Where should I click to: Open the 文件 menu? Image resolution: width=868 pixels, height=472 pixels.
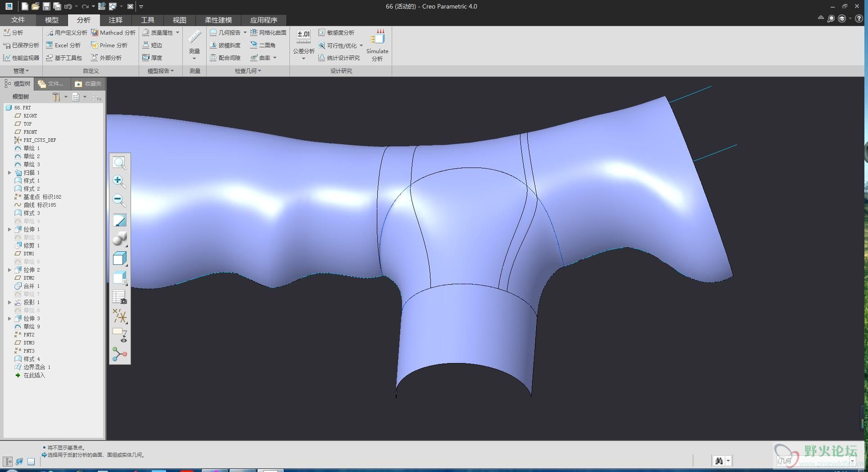[18, 20]
